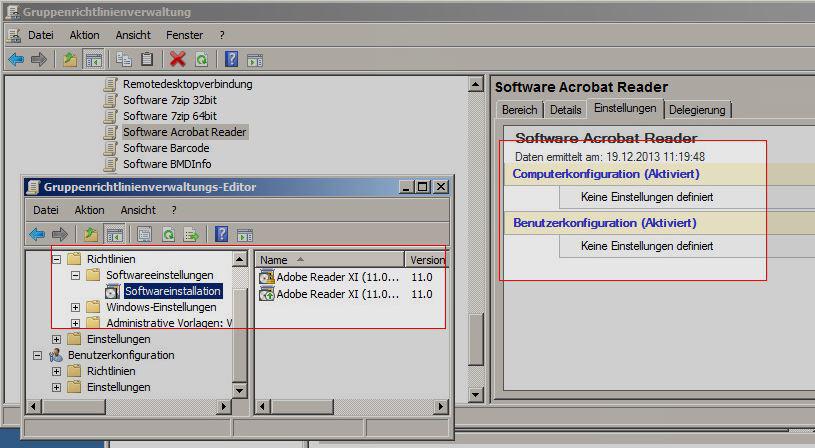Delete with the red X toolbar icon
The height and width of the screenshot is (448, 815).
pos(178,59)
